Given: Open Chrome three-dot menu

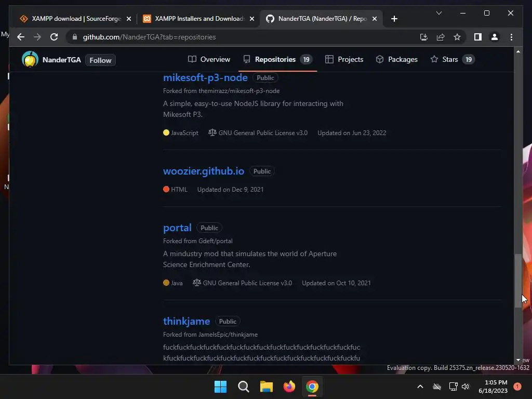Looking at the screenshot, I should [511, 37].
